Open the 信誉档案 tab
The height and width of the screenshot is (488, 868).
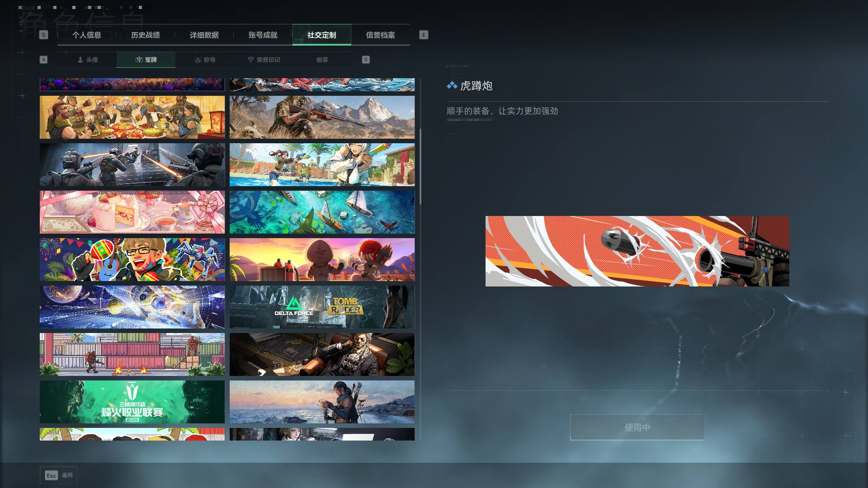380,35
